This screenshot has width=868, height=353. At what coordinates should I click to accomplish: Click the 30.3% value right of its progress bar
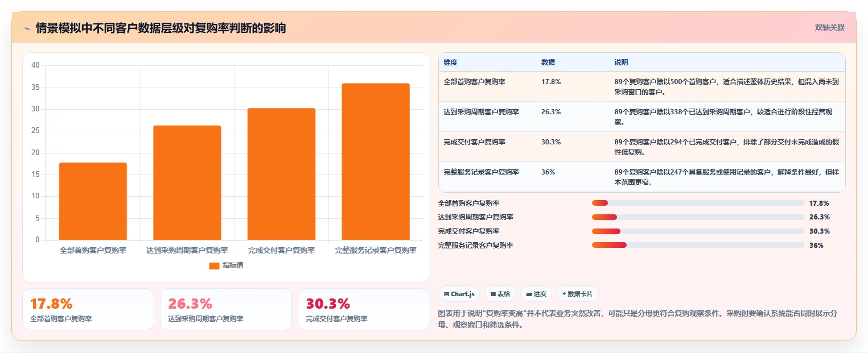click(819, 231)
